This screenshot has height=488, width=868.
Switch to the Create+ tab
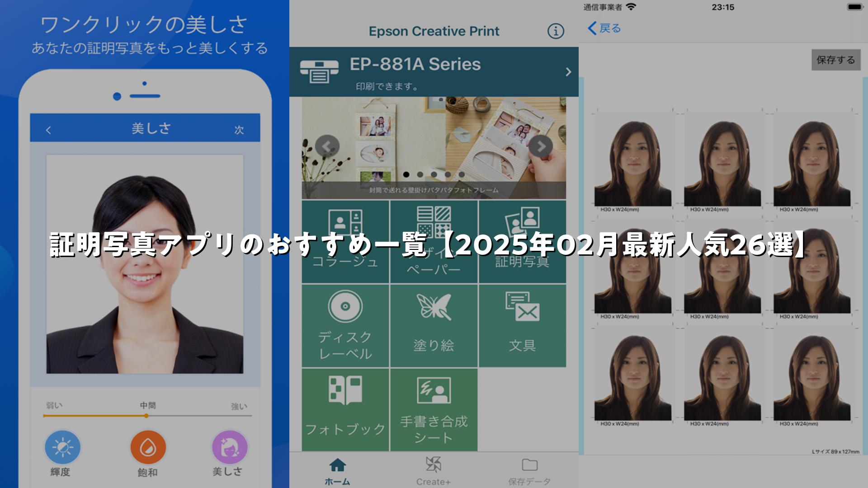[433, 471]
